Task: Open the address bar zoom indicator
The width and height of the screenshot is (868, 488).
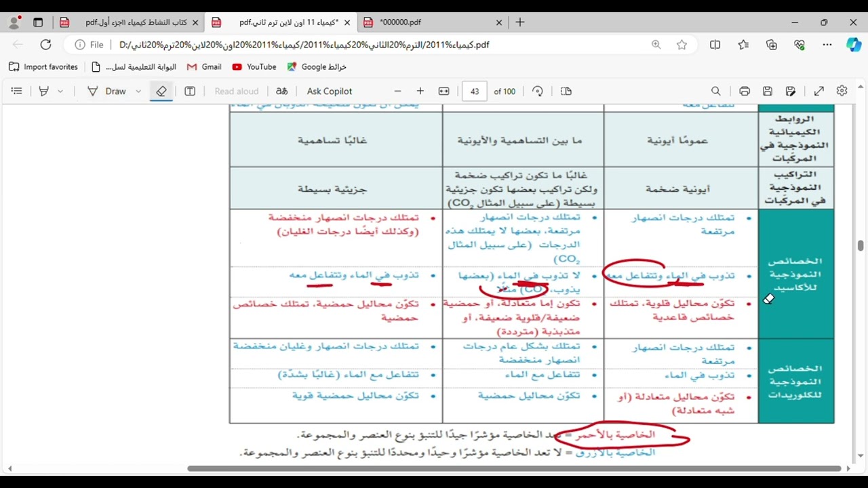Action: [x=656, y=45]
